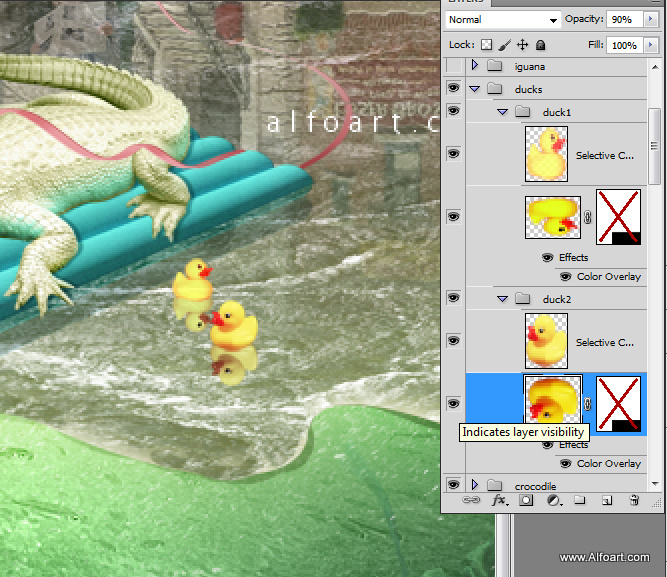Viewport: 667px width, 577px height.
Task: Click mask link icon on selected duck2 layer
Action: [x=587, y=404]
